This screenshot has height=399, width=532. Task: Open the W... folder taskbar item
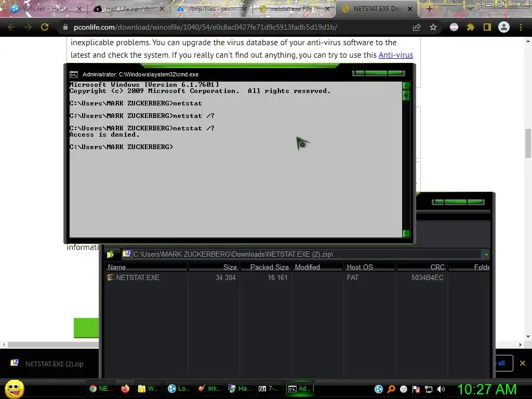(148, 389)
